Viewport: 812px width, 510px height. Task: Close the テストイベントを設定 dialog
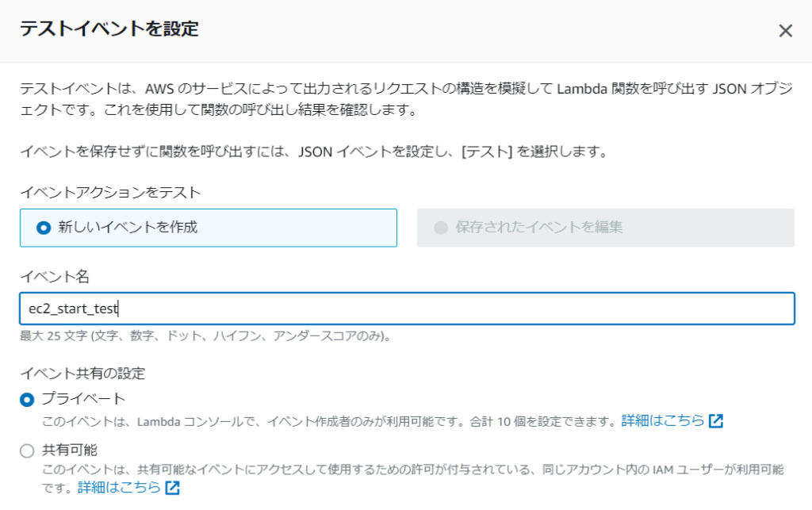tap(785, 31)
